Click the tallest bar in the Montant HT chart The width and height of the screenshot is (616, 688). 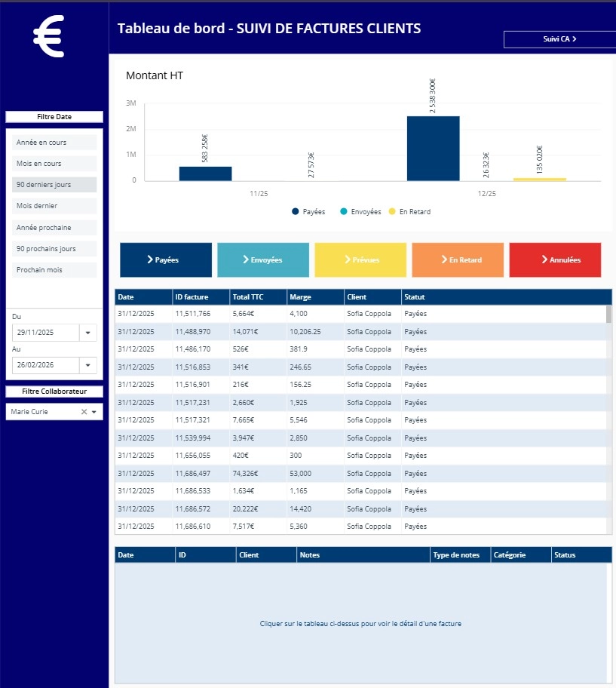[x=433, y=147]
